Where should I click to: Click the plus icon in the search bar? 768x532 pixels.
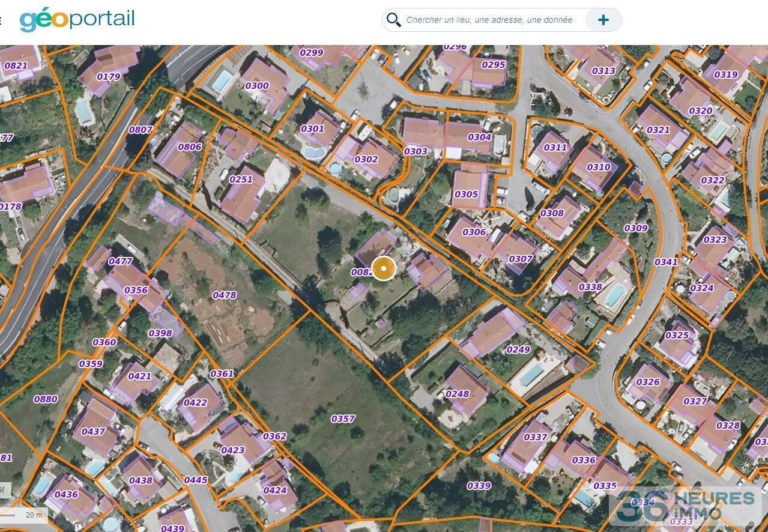(603, 19)
